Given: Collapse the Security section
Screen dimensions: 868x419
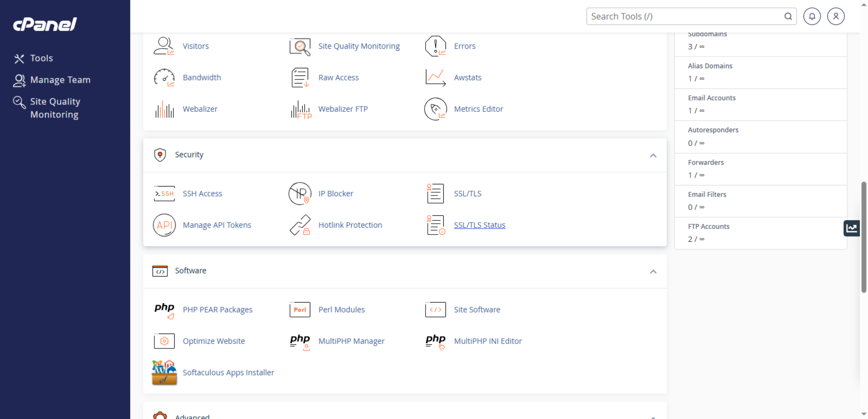Looking at the screenshot, I should click(653, 155).
